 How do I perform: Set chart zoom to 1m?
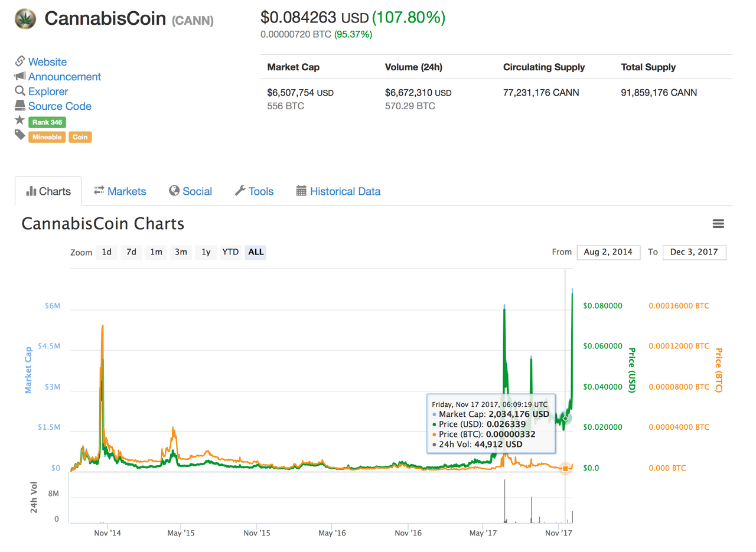point(156,252)
